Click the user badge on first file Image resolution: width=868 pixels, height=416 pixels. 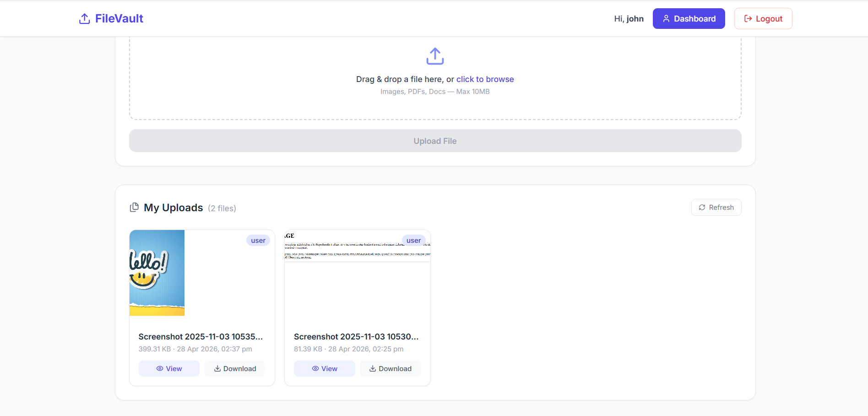[x=258, y=241]
